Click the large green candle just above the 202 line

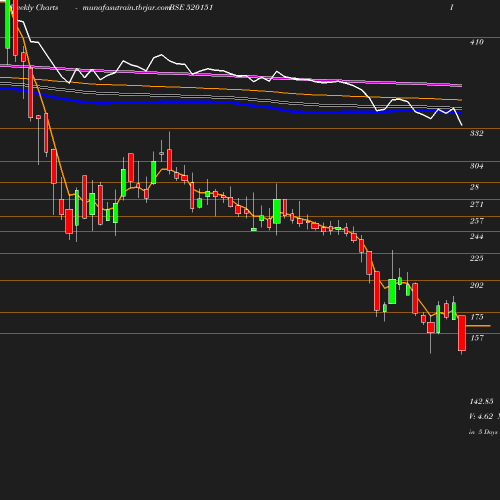(x=392, y=291)
